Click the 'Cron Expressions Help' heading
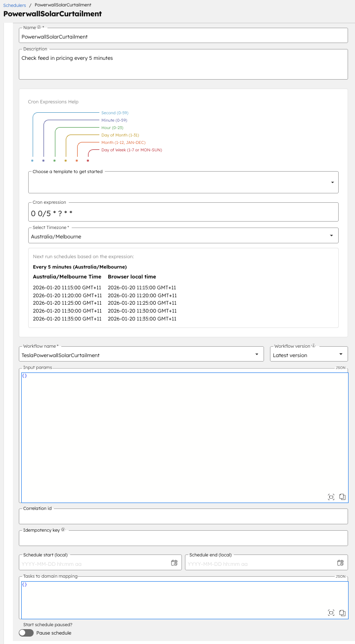The width and height of the screenshot is (355, 644). point(53,102)
